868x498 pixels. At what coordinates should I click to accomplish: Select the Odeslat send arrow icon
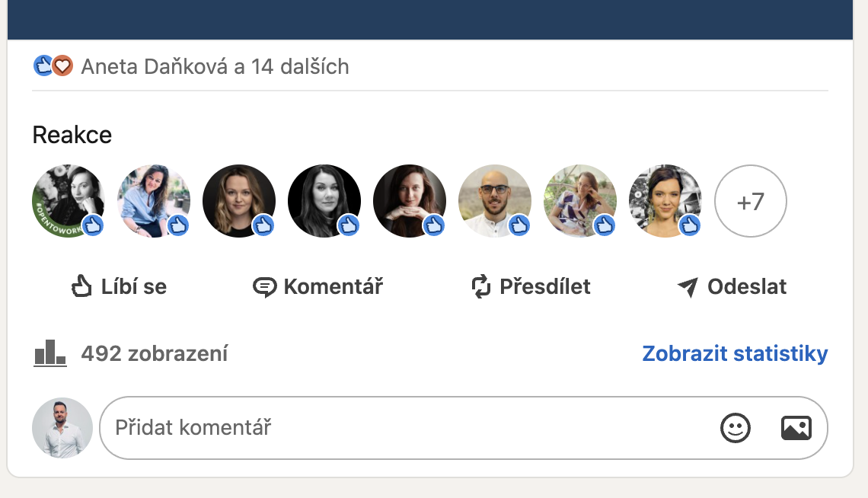(688, 286)
